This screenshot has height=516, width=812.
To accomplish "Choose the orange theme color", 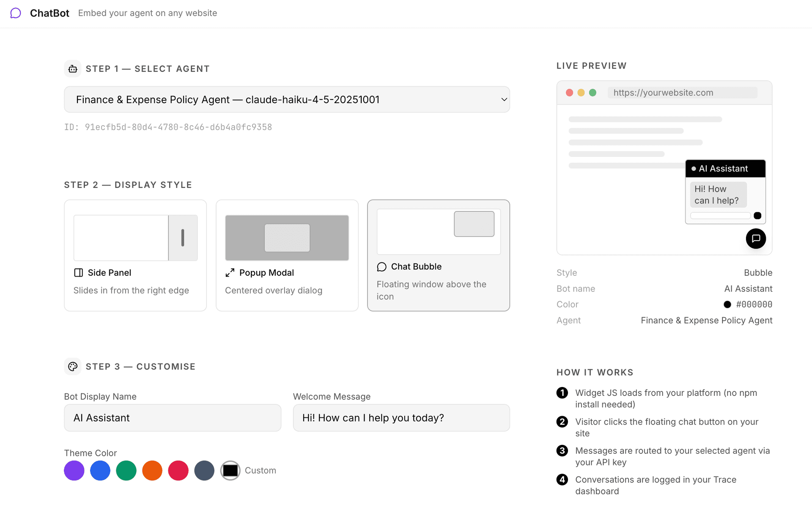I will click(152, 471).
